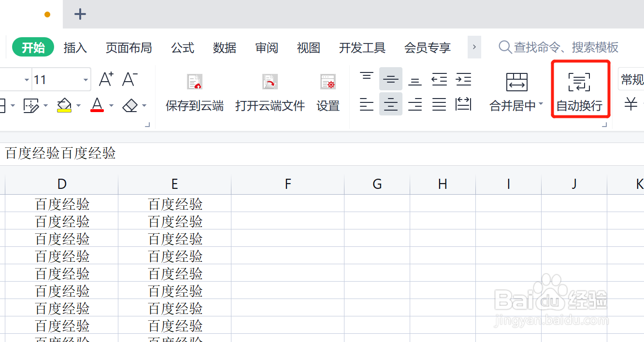Viewport: 644px width, 342px height.
Task: Open the 常规 number format dropdown
Action: coord(631,80)
